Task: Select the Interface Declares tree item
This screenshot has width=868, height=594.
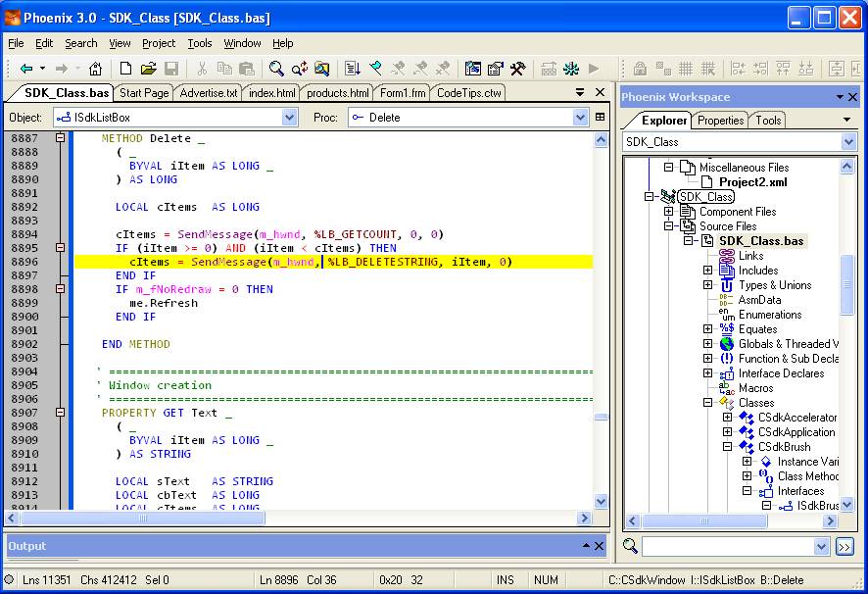Action: click(781, 373)
